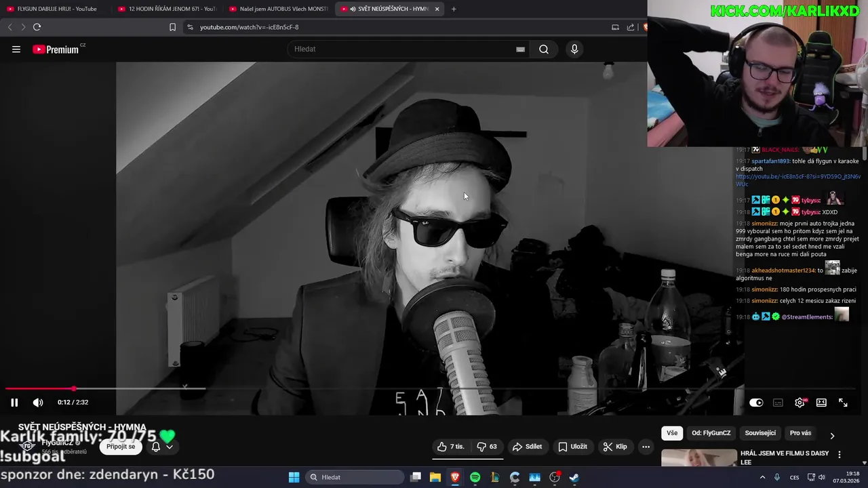Open the on-screen keyboard icon in search
Image resolution: width=868 pixels, height=488 pixels.
click(520, 49)
